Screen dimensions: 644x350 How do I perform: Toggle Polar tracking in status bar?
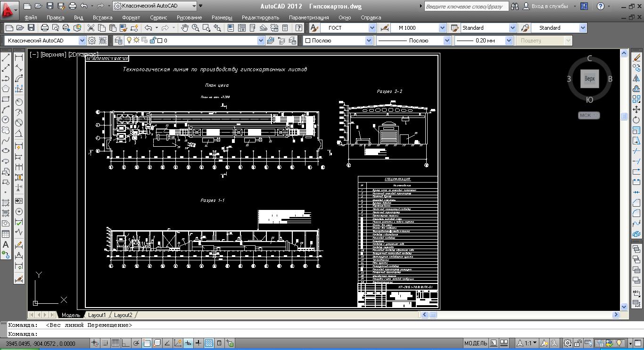[136, 343]
